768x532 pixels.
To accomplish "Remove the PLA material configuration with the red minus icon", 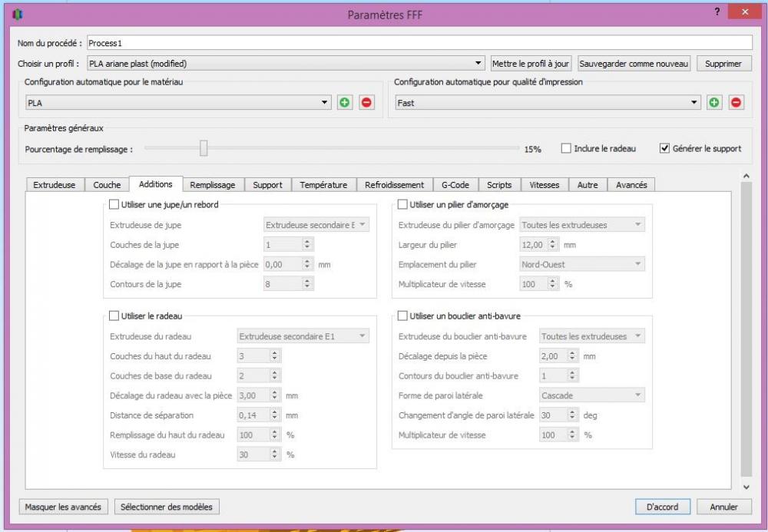I will point(366,102).
